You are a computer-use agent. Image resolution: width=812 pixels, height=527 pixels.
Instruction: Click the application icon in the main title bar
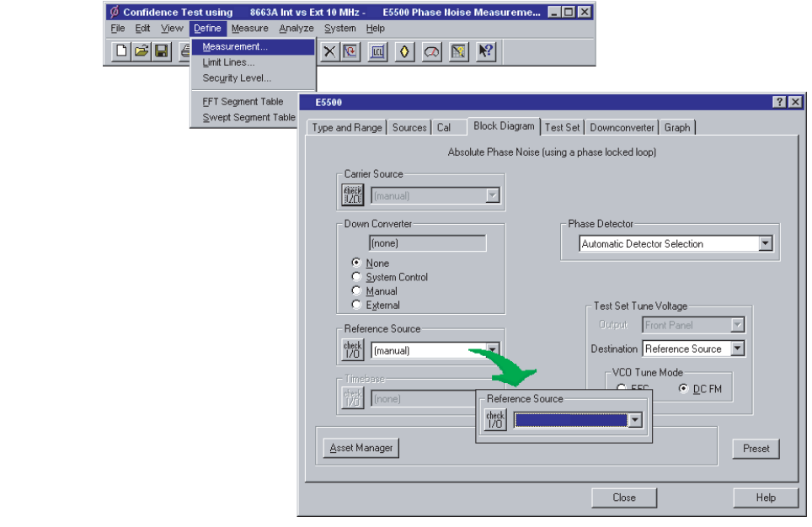pos(115,12)
